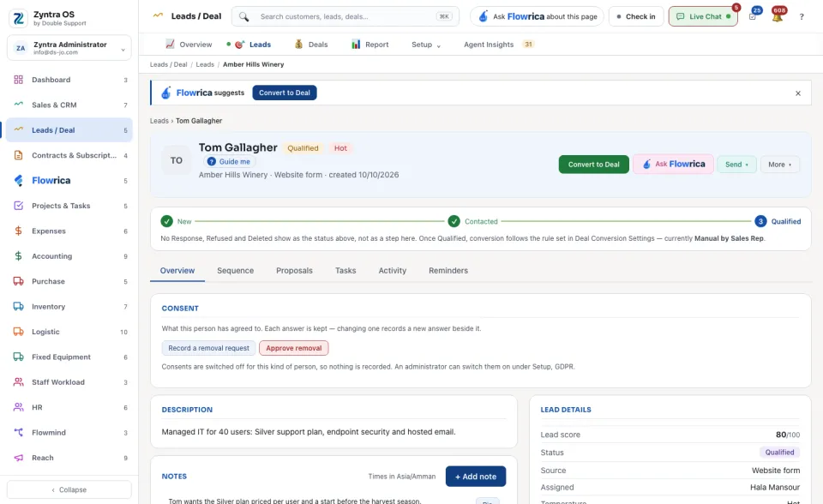Open Expenses dollar icon in sidebar
This screenshot has height=504, width=823.
pyautogui.click(x=18, y=231)
